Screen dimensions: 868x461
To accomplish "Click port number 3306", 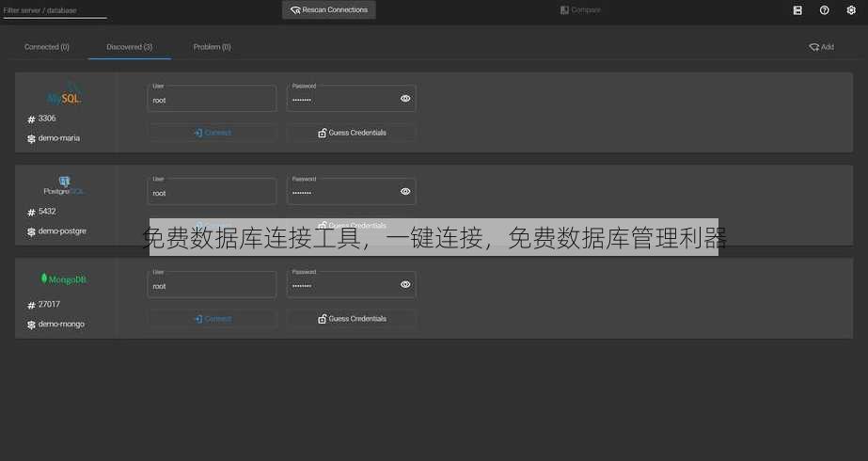I will pos(47,119).
